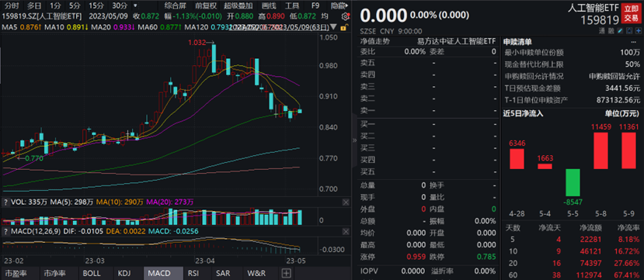Click the 0.770 low price marker
The image size is (644, 280).
tap(34, 157)
